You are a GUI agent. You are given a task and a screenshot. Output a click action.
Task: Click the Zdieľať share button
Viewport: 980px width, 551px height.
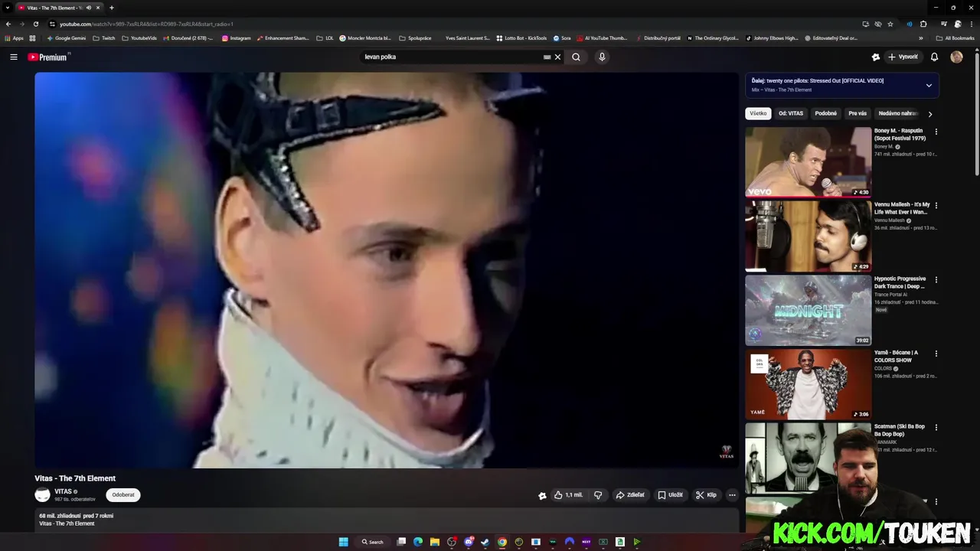pos(630,495)
